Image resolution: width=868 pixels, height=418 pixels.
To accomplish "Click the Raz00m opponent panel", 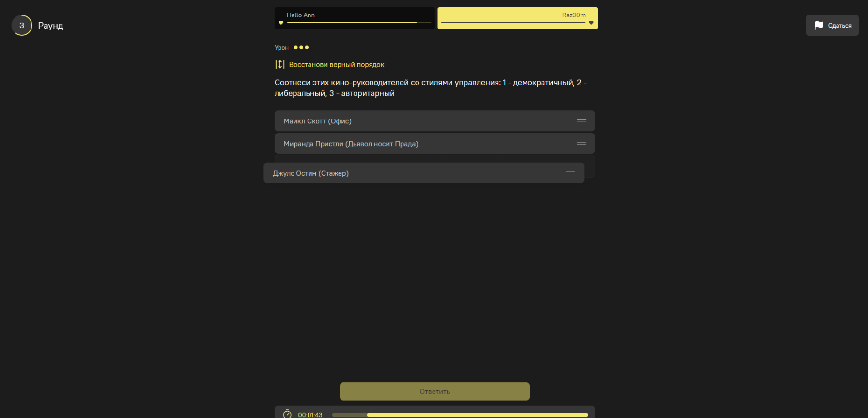I will [x=517, y=18].
